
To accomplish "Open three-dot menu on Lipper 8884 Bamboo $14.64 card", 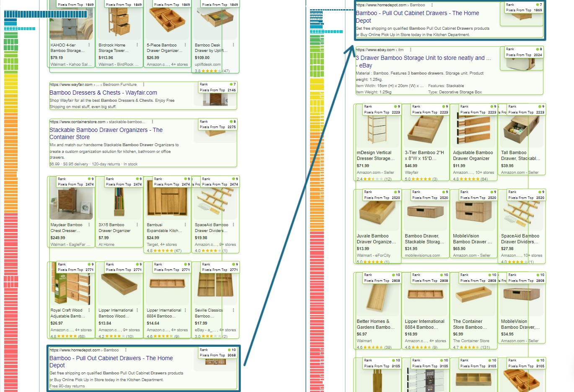I will pos(185,310).
